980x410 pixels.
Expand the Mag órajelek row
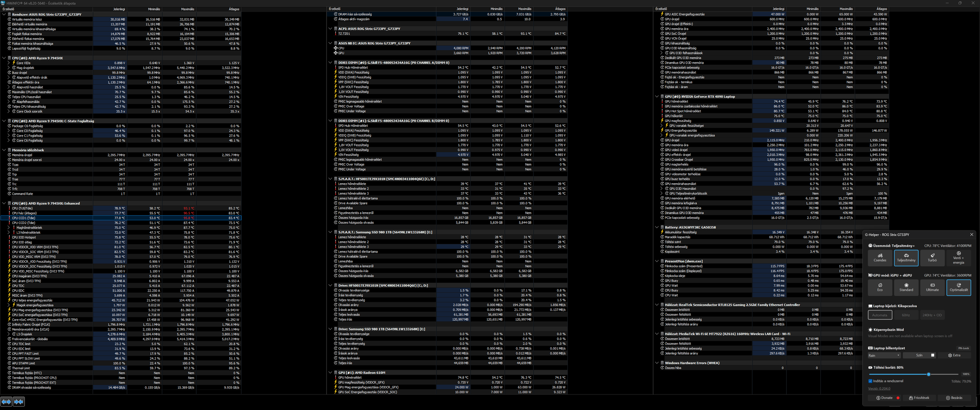9,68
